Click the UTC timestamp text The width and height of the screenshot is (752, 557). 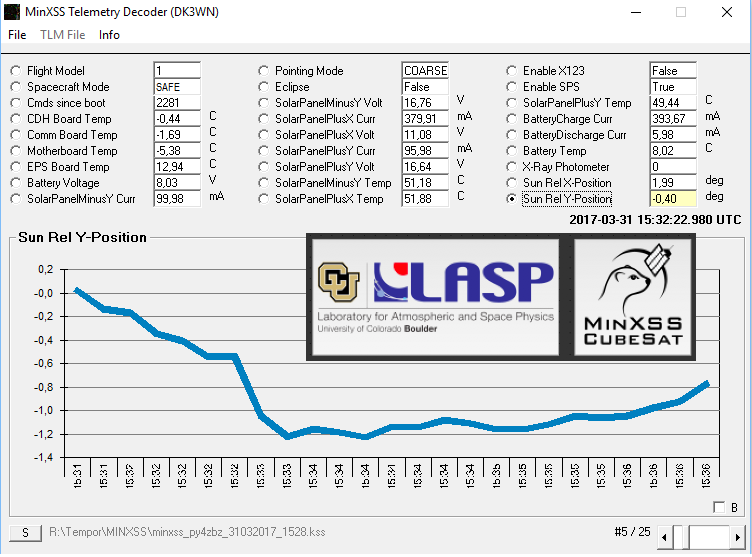coord(655,220)
